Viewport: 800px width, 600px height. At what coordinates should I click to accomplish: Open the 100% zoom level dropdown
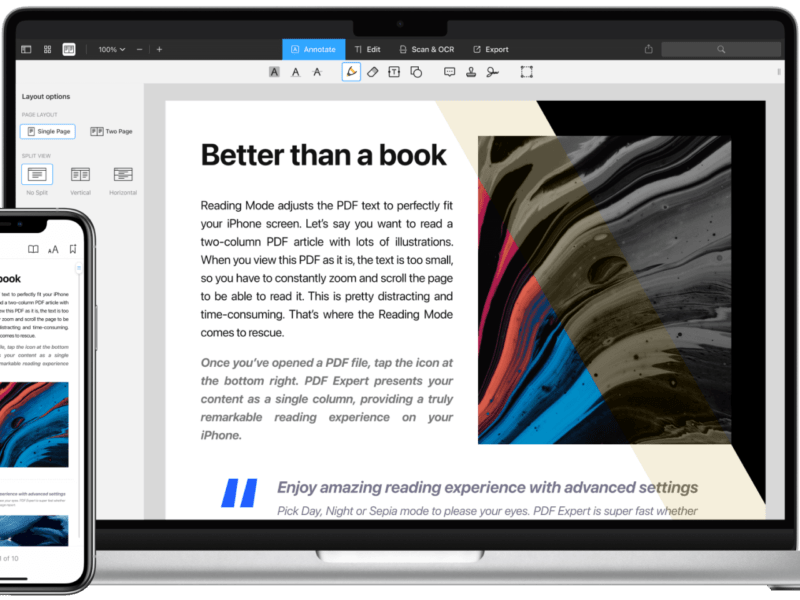pyautogui.click(x=108, y=48)
